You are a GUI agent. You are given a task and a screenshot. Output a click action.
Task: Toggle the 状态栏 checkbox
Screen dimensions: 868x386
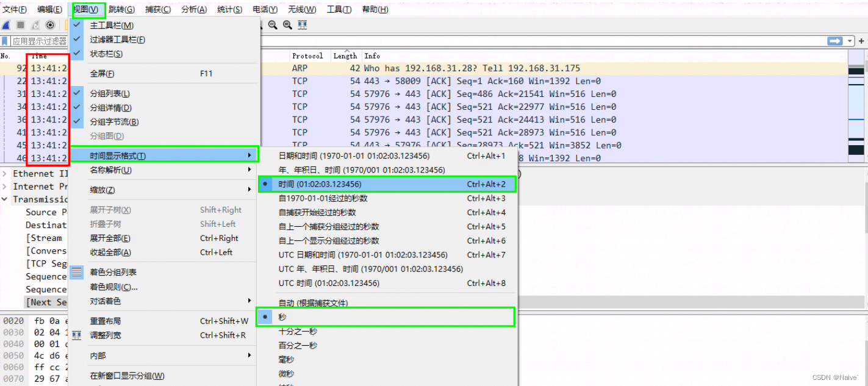pyautogui.click(x=77, y=54)
